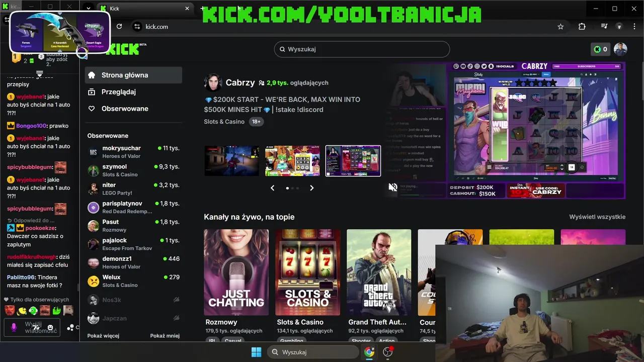Open Chrome tab search dropdown arrow
The height and width of the screenshot is (362, 644).
[x=89, y=9]
